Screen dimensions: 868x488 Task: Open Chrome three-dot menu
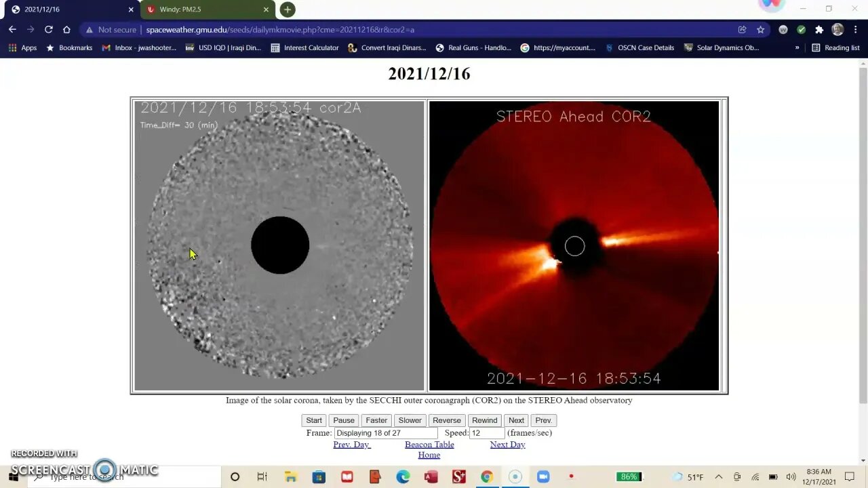(x=856, y=30)
